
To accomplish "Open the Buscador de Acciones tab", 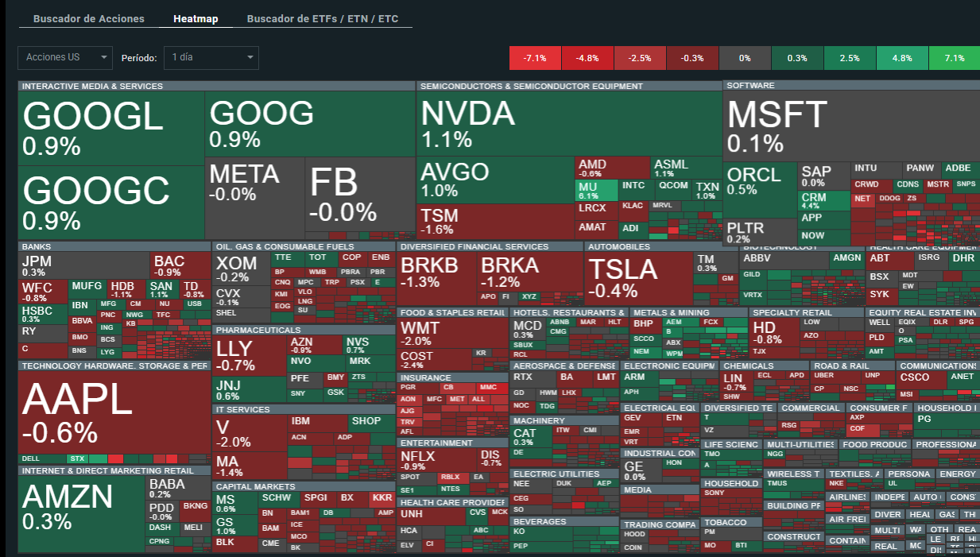I will pyautogui.click(x=89, y=18).
